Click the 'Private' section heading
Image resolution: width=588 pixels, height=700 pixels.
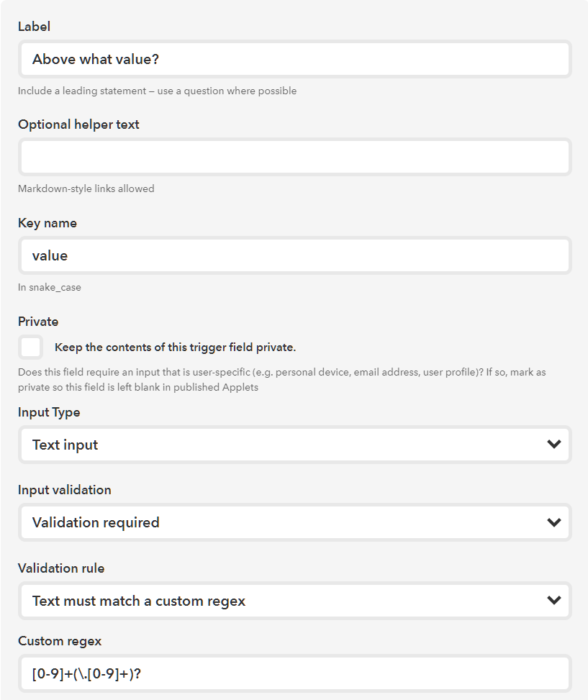pyautogui.click(x=38, y=322)
